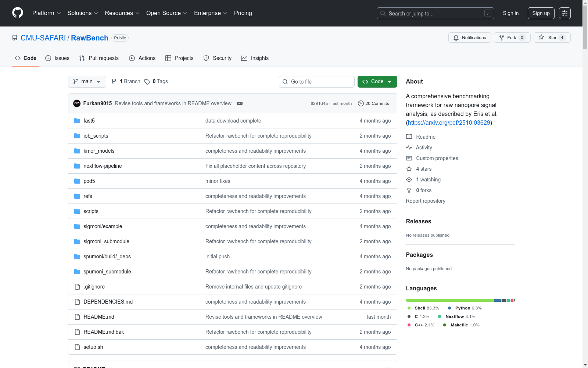The height and width of the screenshot is (368, 588).
Task: Expand the Solutions menu
Action: click(x=83, y=13)
